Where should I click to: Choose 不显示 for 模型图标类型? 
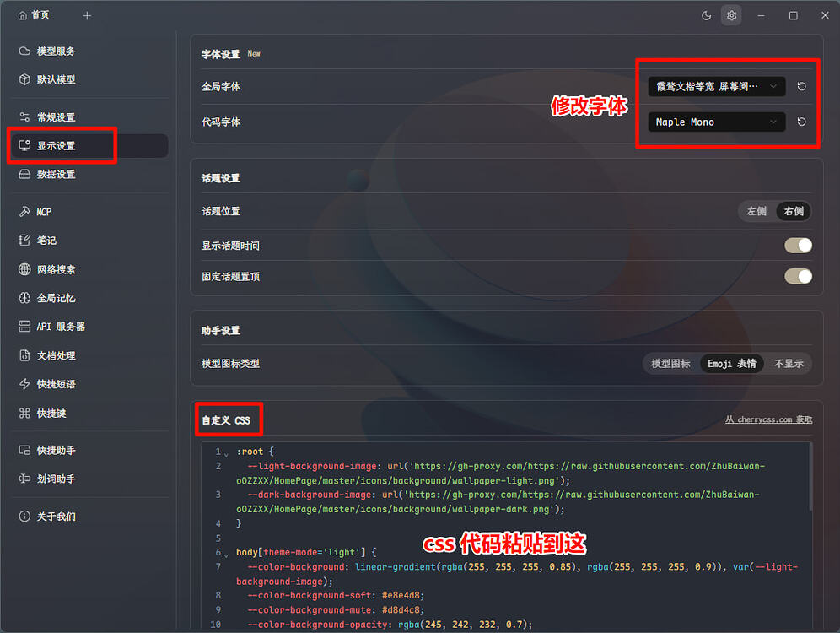click(789, 364)
